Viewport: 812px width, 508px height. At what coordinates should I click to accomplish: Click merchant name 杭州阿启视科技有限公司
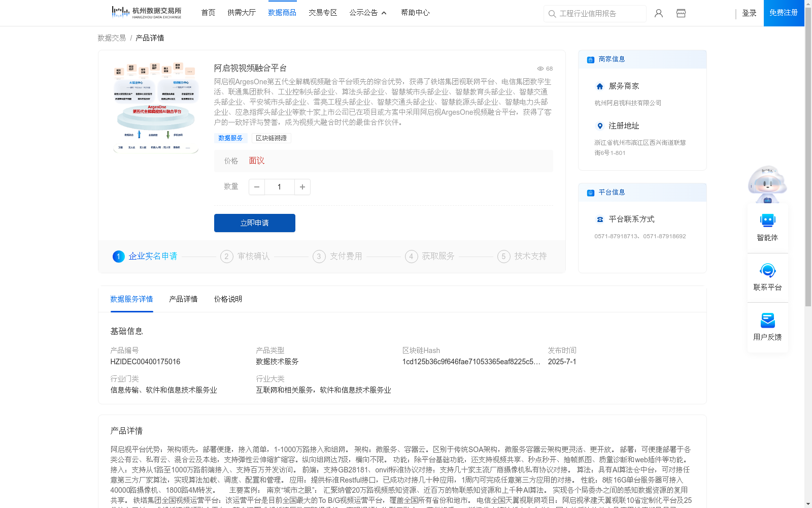click(628, 103)
